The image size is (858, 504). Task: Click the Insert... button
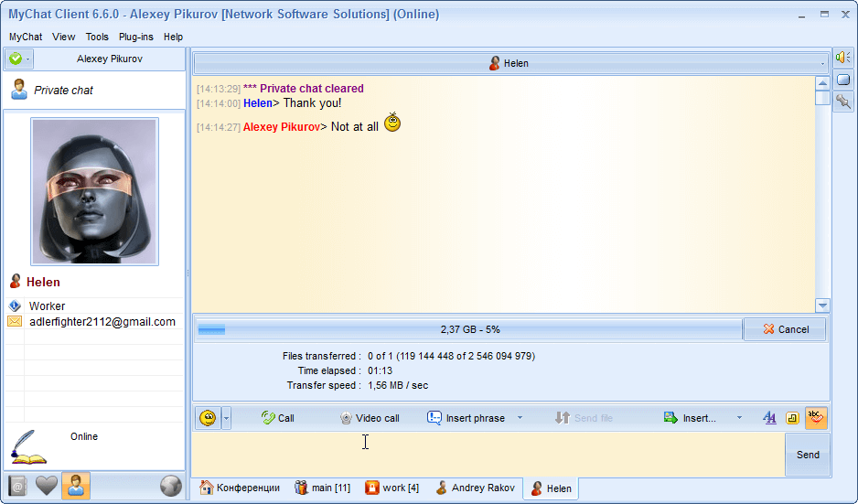690,418
